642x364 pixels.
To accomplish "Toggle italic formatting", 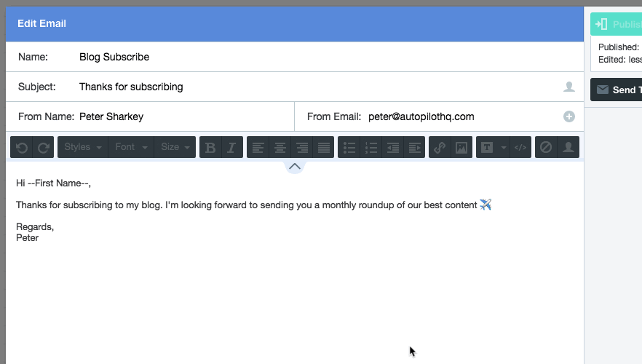I will [231, 148].
